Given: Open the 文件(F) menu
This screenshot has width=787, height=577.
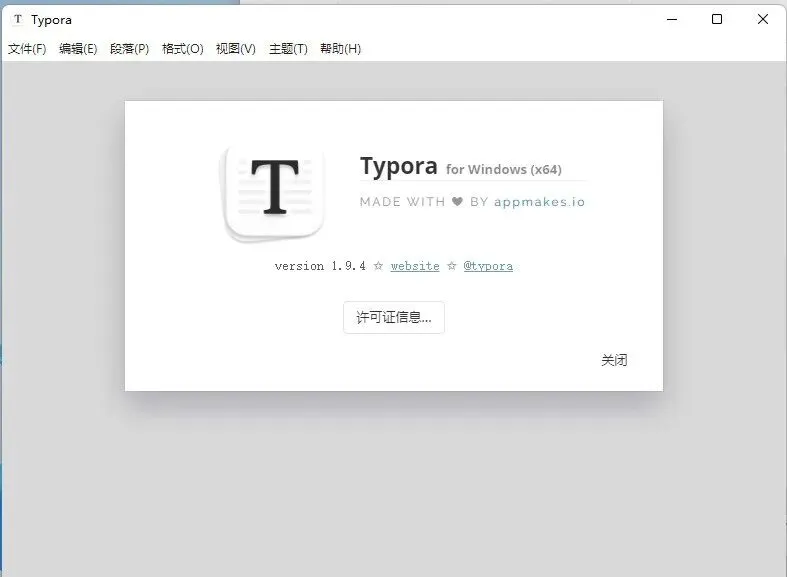Looking at the screenshot, I should pyautogui.click(x=27, y=49).
